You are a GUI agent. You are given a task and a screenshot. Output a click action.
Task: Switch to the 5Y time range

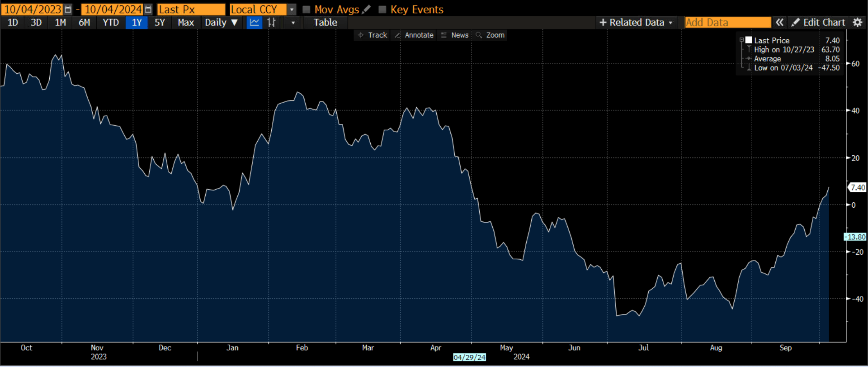[x=160, y=23]
